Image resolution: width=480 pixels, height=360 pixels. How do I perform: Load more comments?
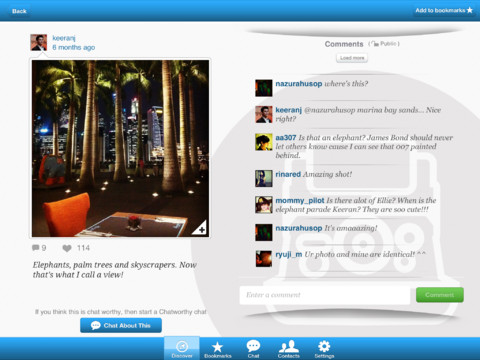coord(352,58)
